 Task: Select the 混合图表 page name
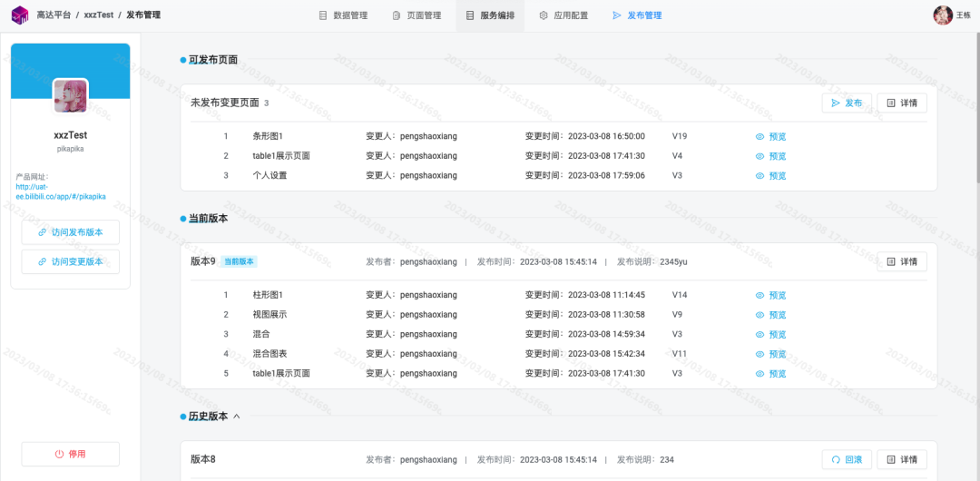(270, 354)
